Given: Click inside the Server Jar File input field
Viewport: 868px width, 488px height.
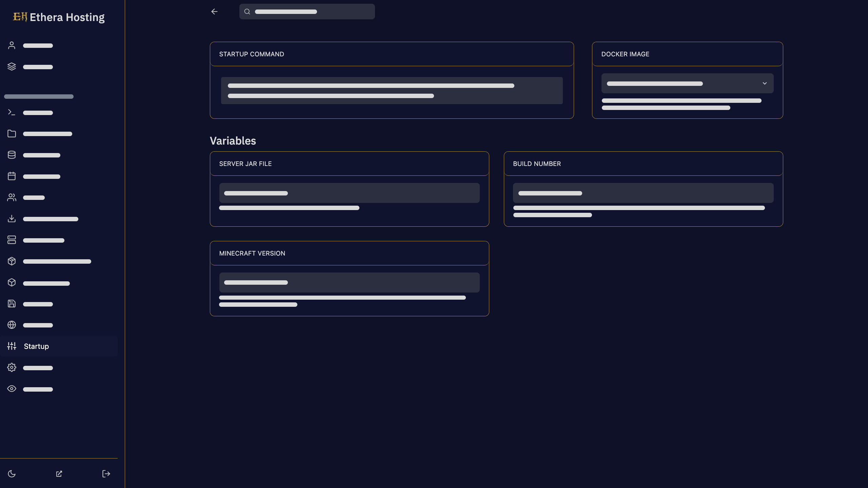Looking at the screenshot, I should 349,193.
